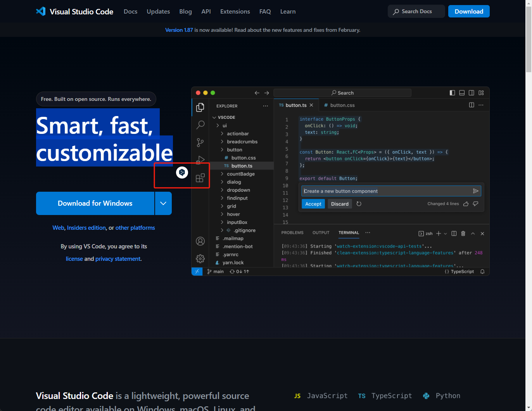Screen dimensions: 532x411
Task: Open the other platforms link
Action: (x=135, y=228)
